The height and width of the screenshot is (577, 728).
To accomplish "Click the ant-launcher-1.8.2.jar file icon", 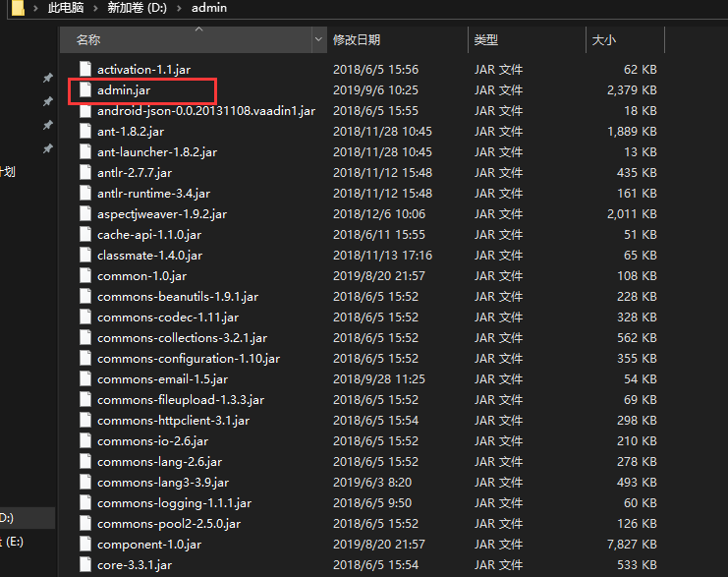I will (x=85, y=151).
